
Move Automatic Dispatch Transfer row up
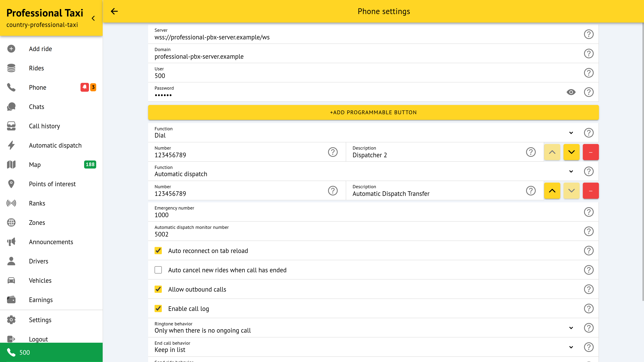click(552, 191)
